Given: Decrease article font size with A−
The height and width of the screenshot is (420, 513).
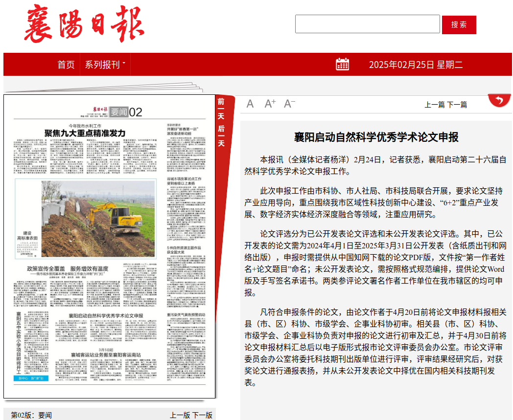Looking at the screenshot, I should [x=289, y=104].
